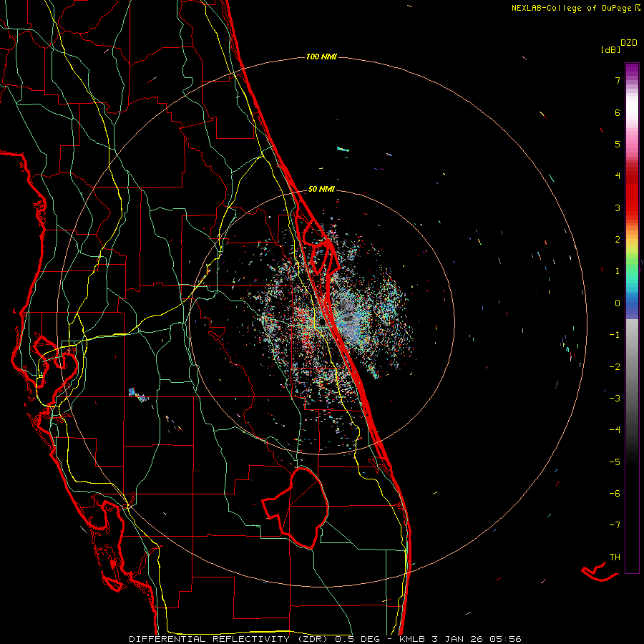This screenshot has width=644, height=644.
Task: Click the 3 dB scale value
Action: (618, 208)
